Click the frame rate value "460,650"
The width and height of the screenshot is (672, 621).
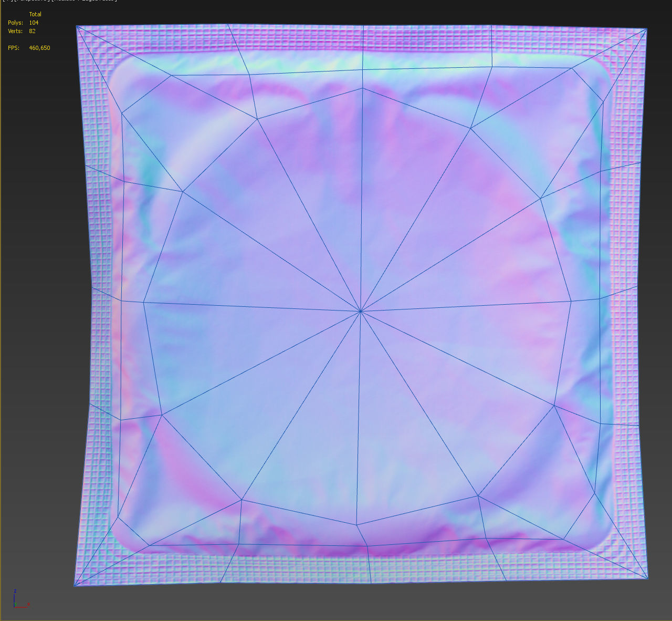[39, 48]
